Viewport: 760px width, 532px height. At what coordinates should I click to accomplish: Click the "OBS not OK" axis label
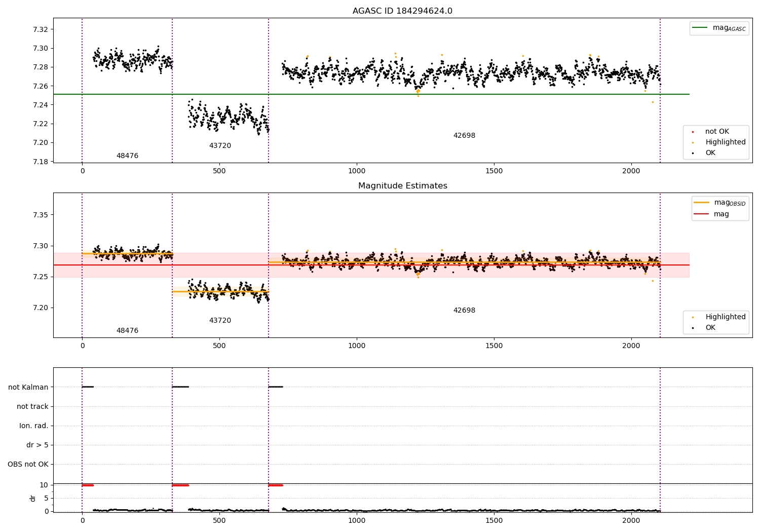(x=28, y=465)
